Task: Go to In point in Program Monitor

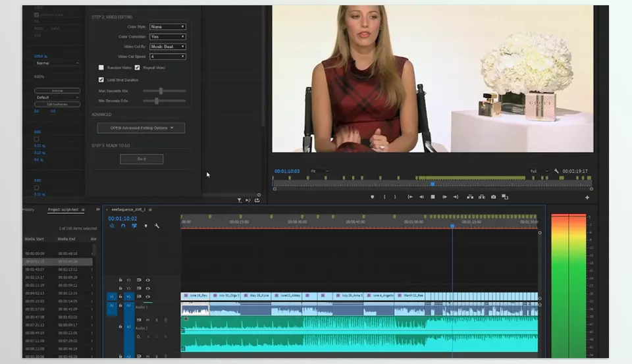Action: point(410,197)
